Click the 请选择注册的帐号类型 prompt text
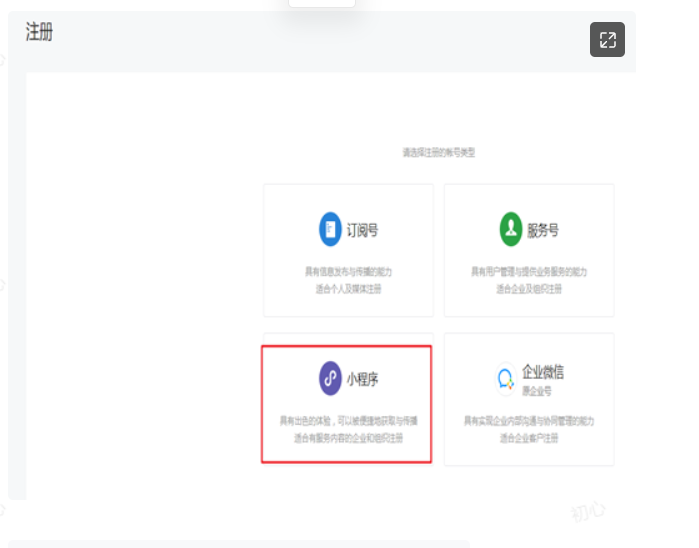Screen dimensions: 699x548 pos(439,152)
